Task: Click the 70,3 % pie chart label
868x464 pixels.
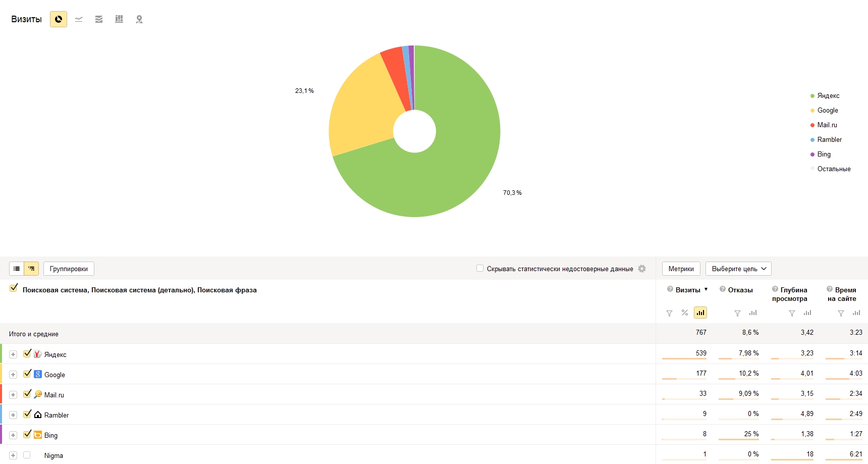Action: [x=512, y=193]
